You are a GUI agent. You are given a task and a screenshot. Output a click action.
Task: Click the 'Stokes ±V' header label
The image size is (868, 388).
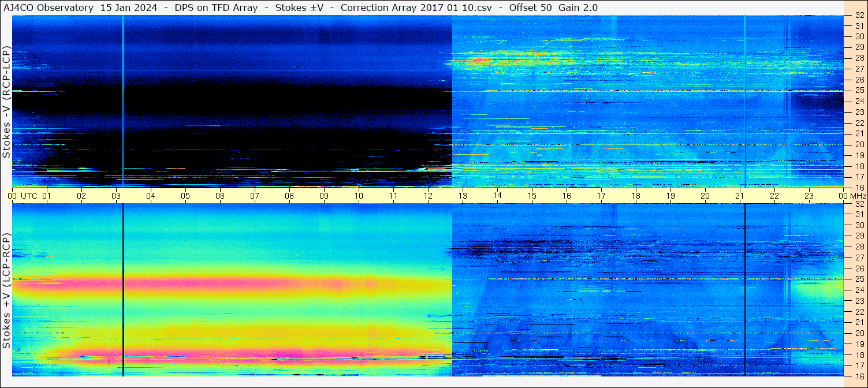pyautogui.click(x=299, y=8)
